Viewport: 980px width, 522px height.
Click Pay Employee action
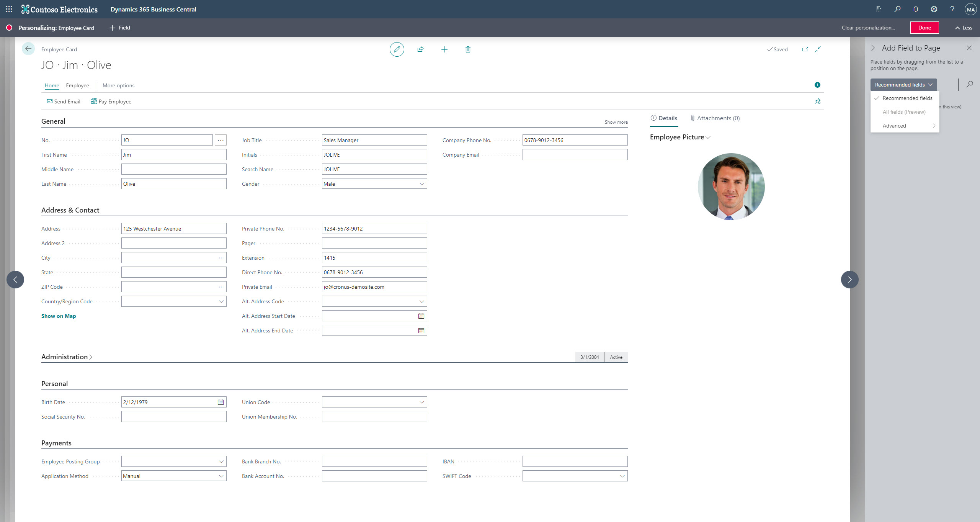[111, 101]
